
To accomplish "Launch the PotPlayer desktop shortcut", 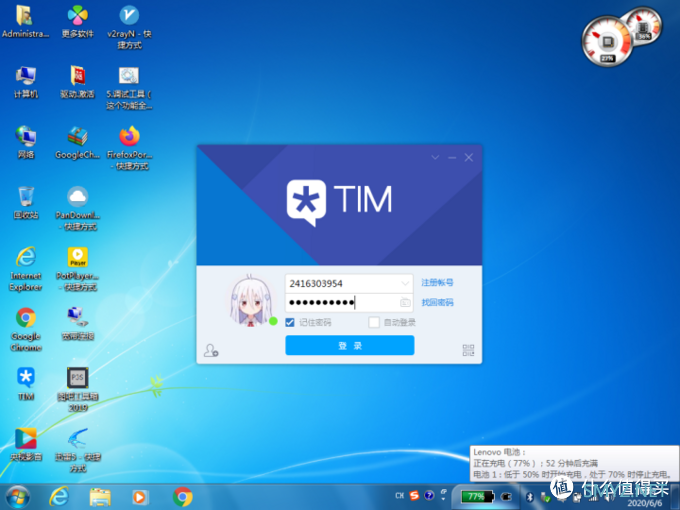I will point(78,269).
